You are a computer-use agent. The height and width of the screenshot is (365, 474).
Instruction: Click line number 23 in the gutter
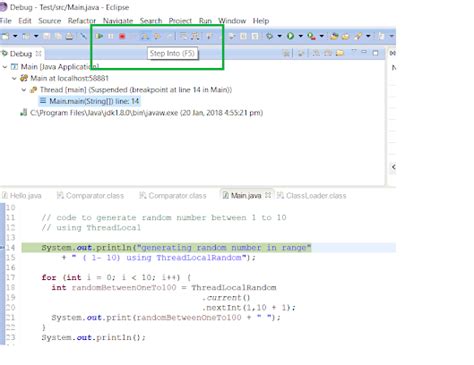click(x=10, y=337)
